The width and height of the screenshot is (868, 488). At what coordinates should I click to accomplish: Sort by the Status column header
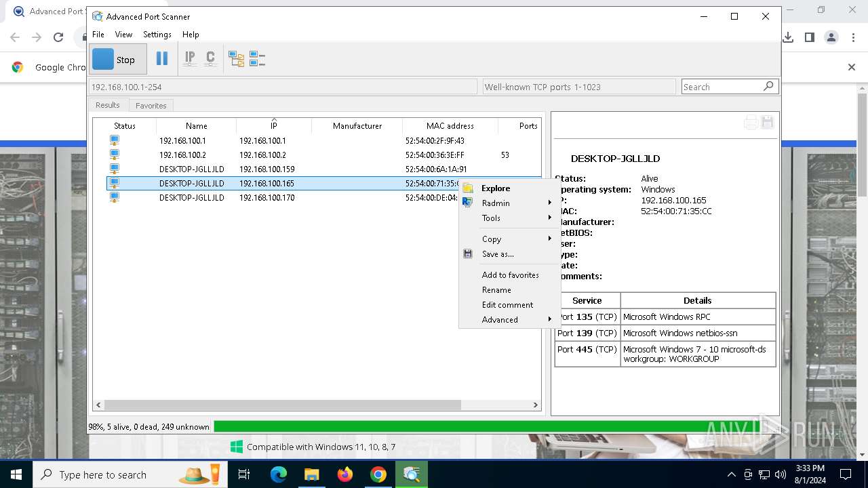[125, 125]
